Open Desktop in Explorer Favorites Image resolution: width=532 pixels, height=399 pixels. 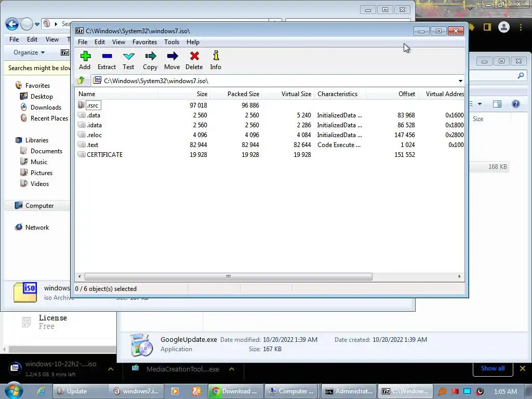pos(37,96)
